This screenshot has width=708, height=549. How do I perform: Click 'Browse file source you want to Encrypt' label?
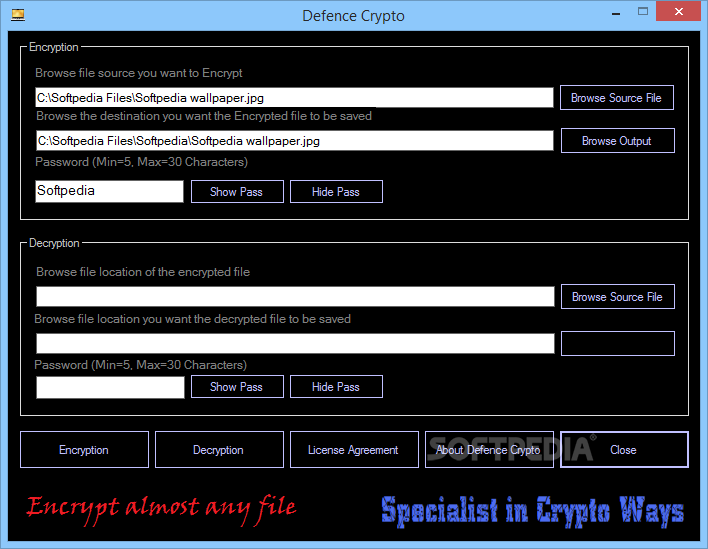(139, 73)
